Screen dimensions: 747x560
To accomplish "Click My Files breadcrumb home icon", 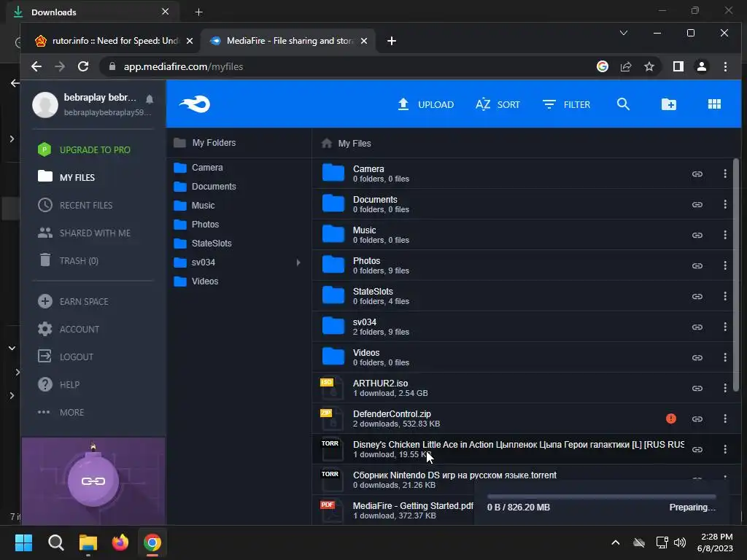I will [x=326, y=144].
